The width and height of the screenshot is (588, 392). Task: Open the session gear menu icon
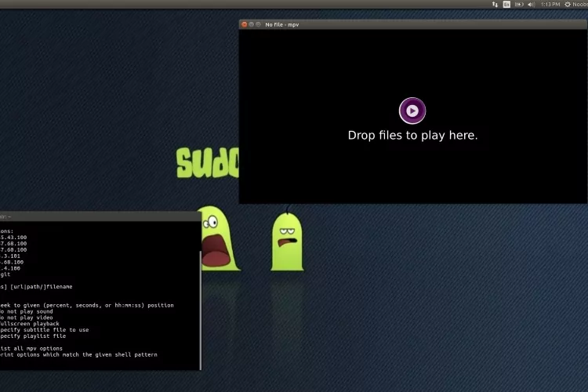[568, 5]
